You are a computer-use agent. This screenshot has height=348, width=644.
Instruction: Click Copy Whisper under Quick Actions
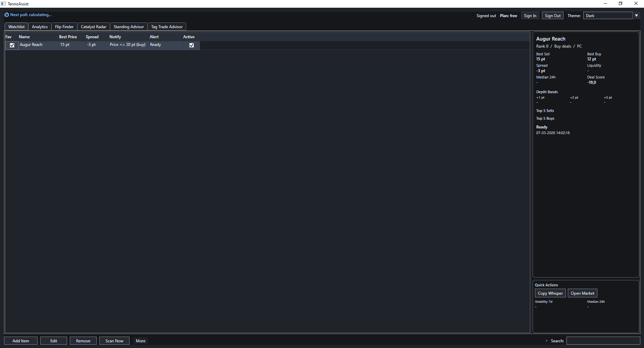coord(550,293)
